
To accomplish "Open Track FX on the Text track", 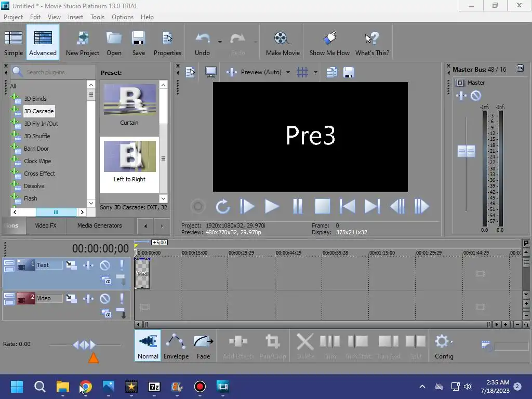I will tap(88, 265).
